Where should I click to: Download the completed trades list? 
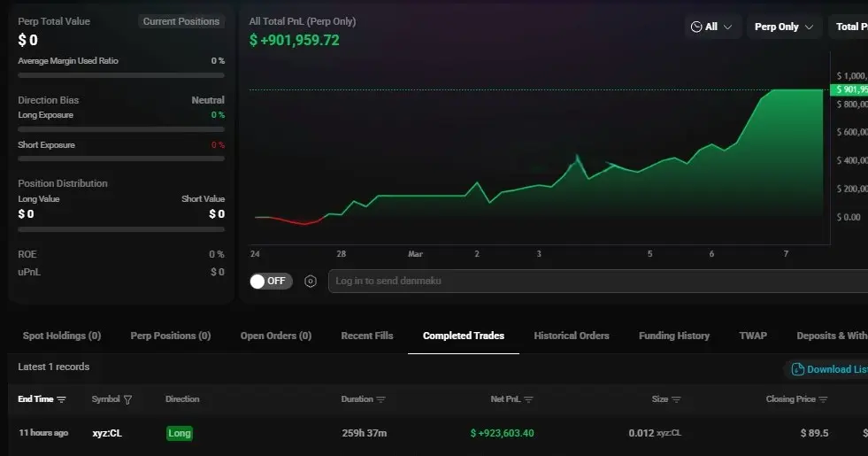tap(829, 369)
